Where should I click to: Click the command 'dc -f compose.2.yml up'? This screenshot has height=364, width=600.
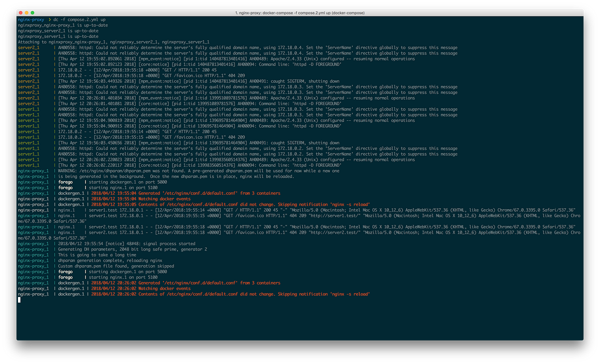(79, 19)
